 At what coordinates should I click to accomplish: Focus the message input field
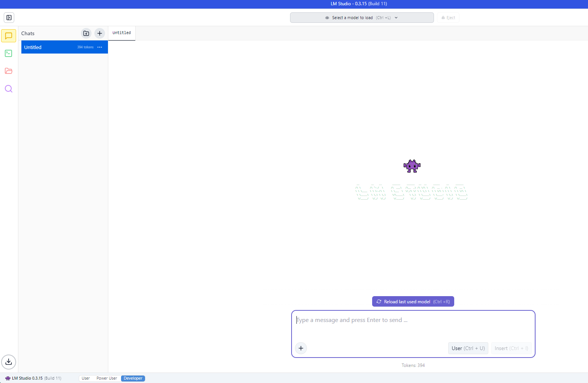pyautogui.click(x=412, y=325)
